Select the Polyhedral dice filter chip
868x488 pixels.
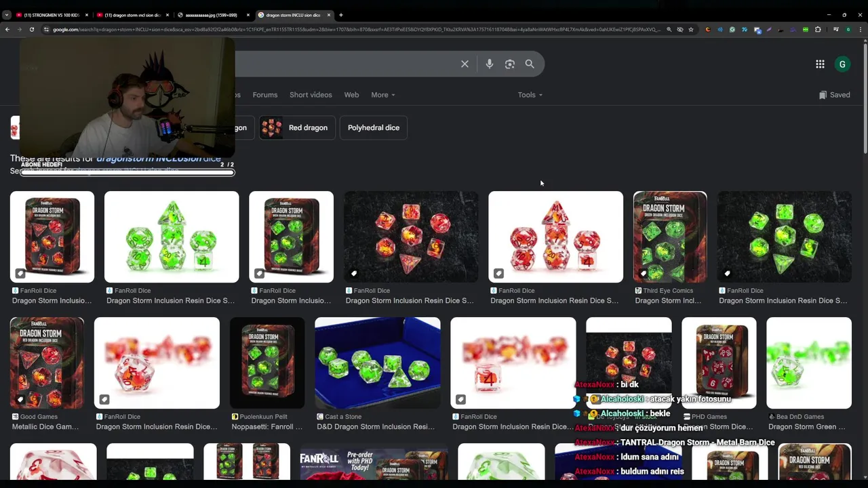[x=374, y=127]
